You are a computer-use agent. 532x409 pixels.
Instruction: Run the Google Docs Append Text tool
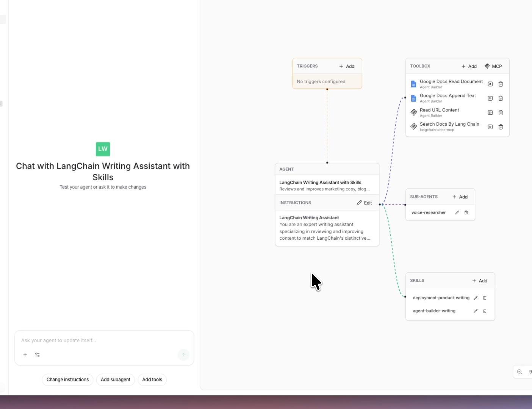coord(490,98)
